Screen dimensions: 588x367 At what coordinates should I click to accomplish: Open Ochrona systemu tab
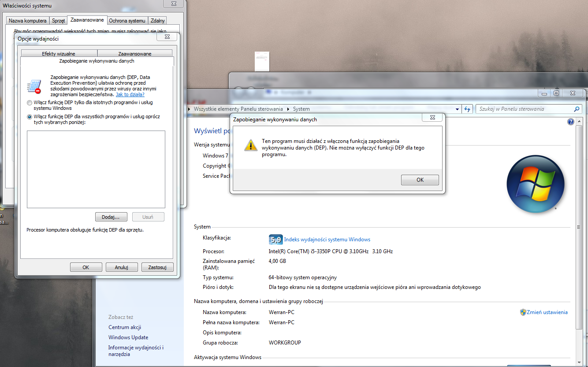pos(127,21)
